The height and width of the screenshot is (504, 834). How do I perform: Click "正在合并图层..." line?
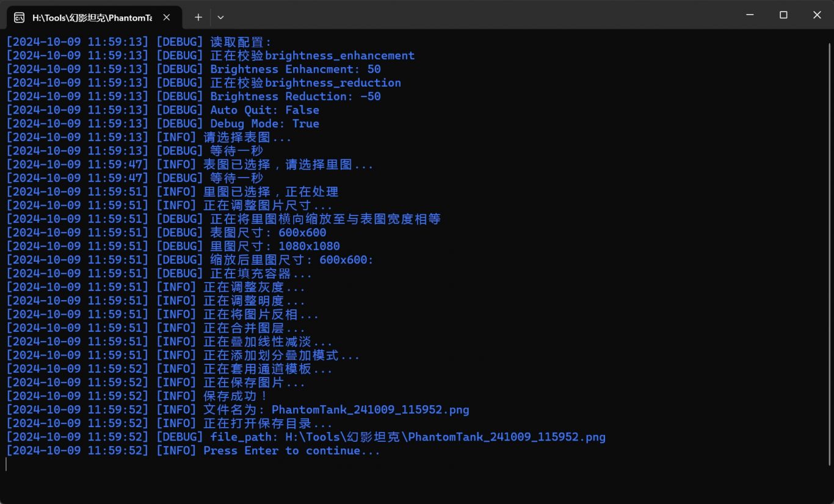[x=156, y=328]
